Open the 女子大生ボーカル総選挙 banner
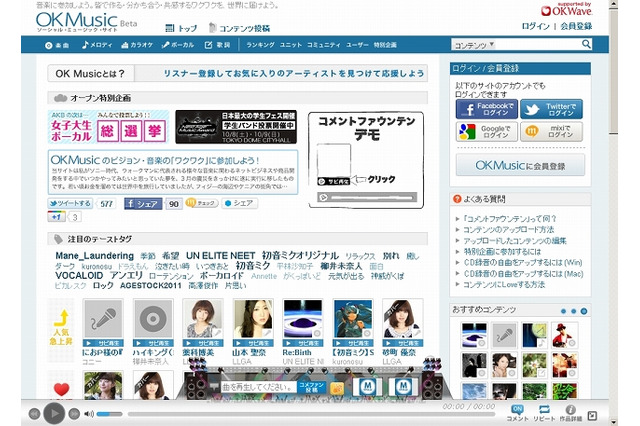The width and height of the screenshot is (640, 426). [108, 127]
